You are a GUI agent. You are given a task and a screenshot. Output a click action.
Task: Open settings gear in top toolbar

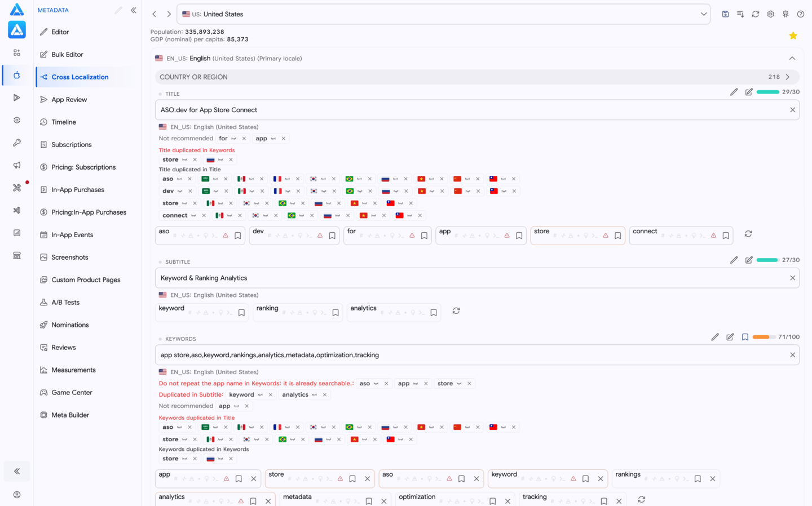coord(770,14)
